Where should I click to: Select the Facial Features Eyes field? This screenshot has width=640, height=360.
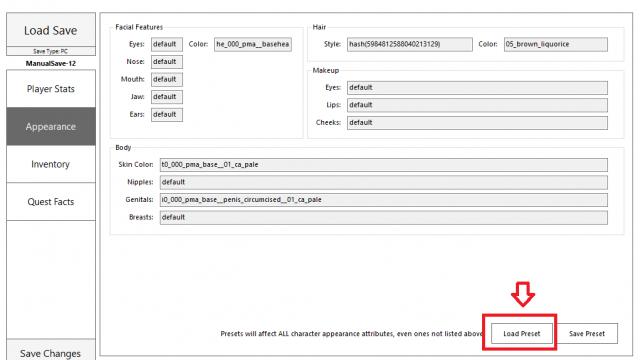(x=167, y=44)
